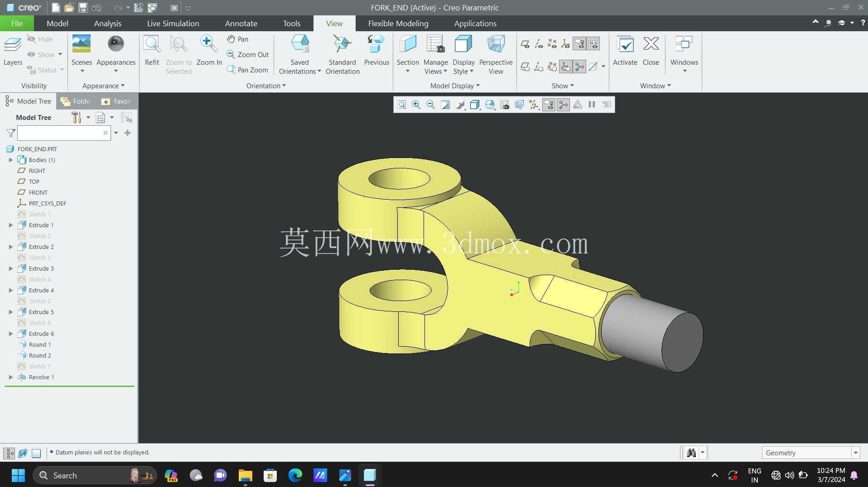Expand the Extrude 1 feature

(11, 225)
